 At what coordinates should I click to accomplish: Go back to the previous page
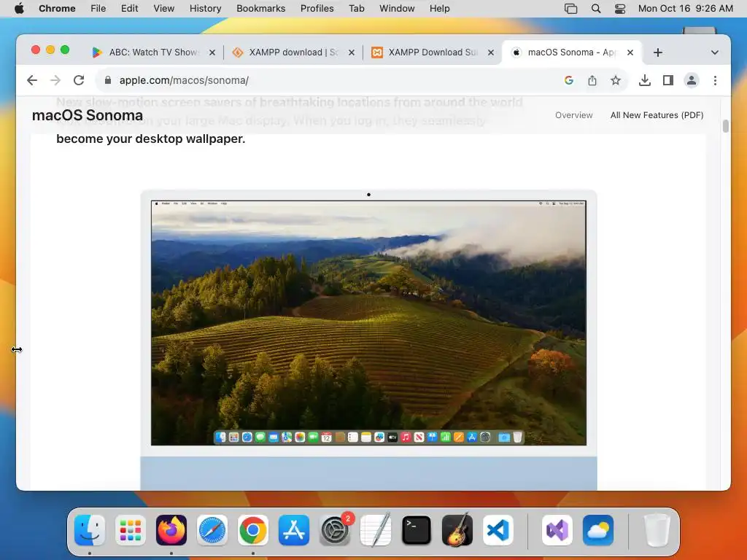[x=32, y=80]
